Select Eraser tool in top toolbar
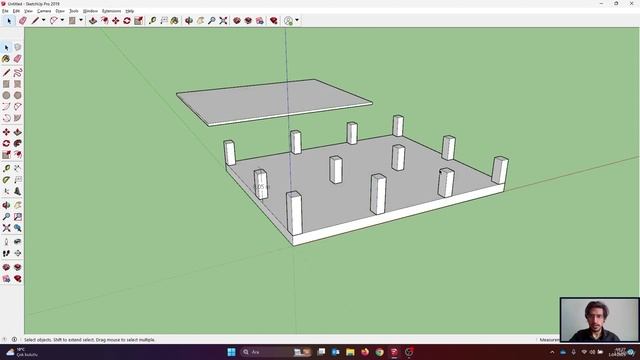640x360 pixels. point(23,20)
